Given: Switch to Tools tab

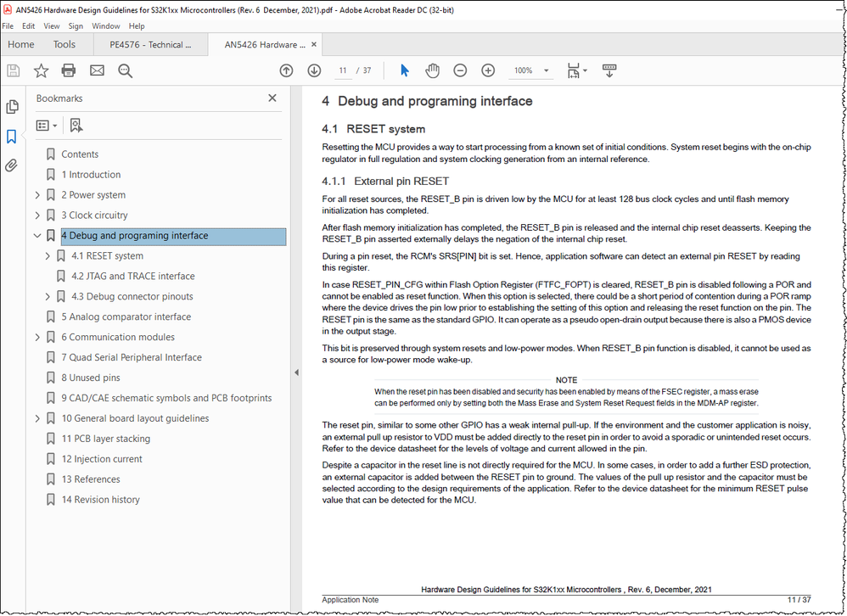Looking at the screenshot, I should (x=65, y=45).
